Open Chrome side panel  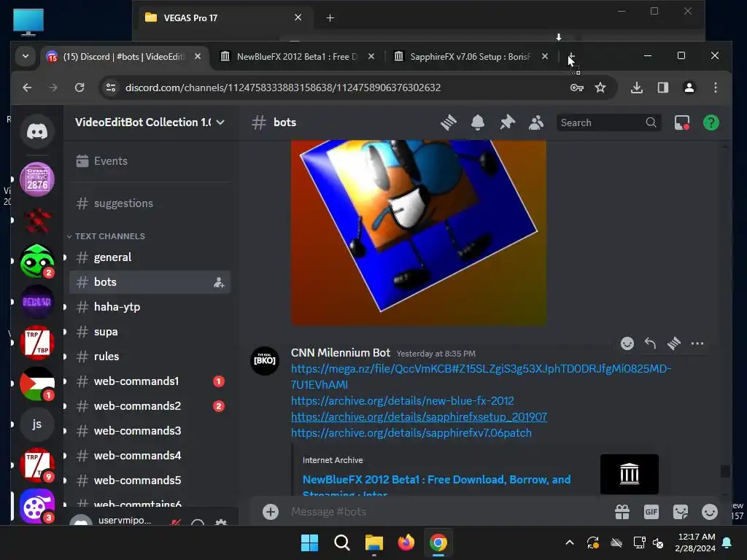[662, 87]
